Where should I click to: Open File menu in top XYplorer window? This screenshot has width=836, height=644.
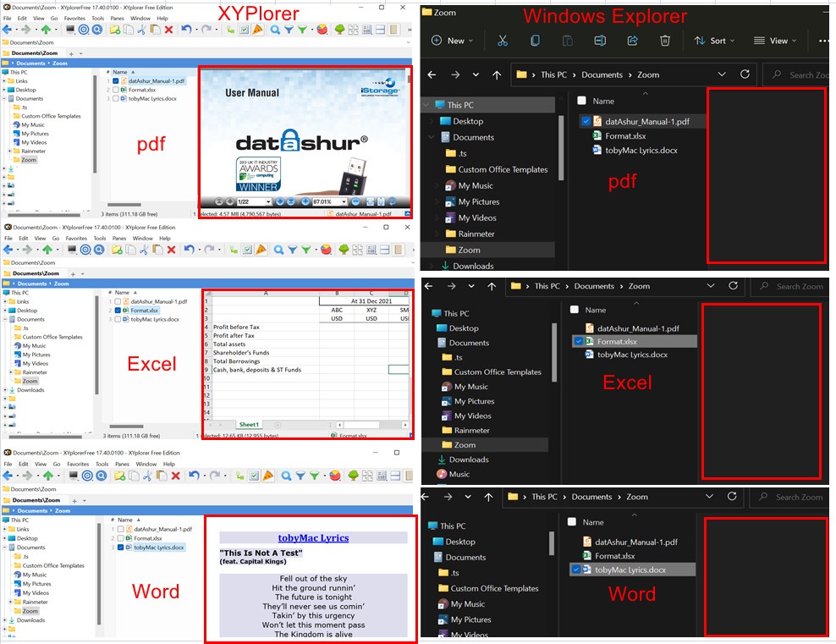(x=8, y=18)
